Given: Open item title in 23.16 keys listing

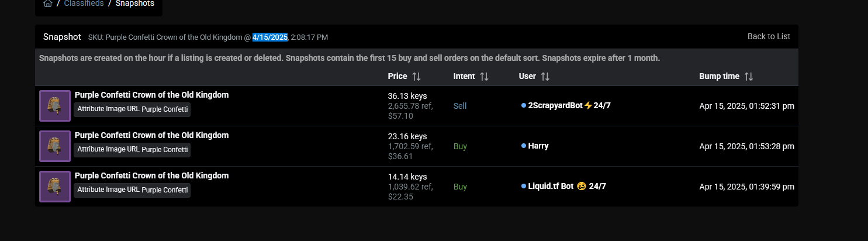Looking at the screenshot, I should coord(151,135).
